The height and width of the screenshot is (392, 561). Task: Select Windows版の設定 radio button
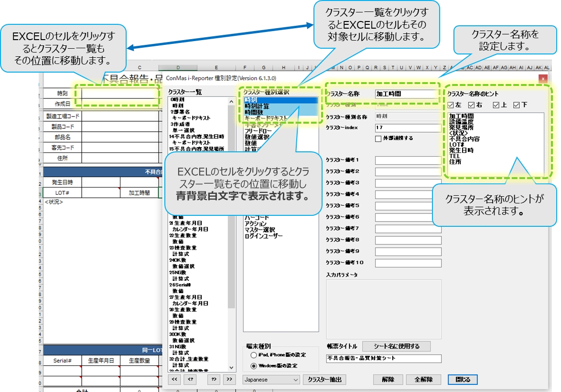click(253, 366)
